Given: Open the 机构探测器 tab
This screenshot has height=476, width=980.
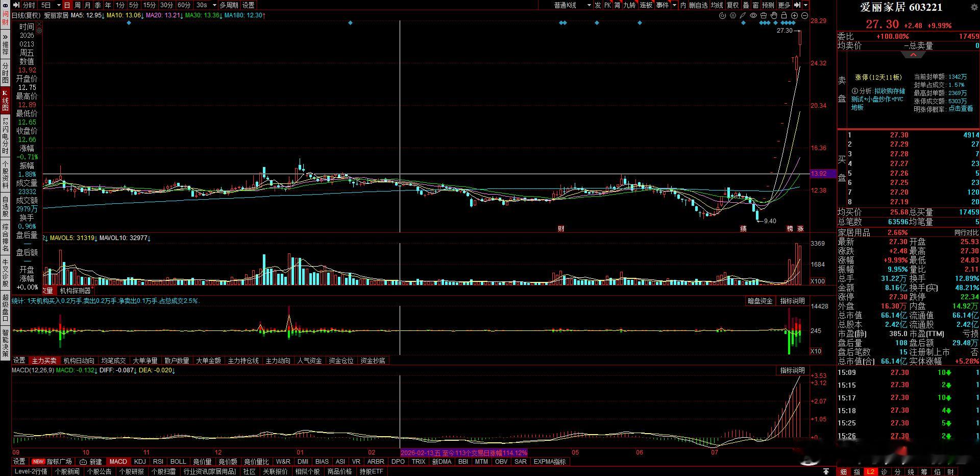Looking at the screenshot, I should click(75, 291).
